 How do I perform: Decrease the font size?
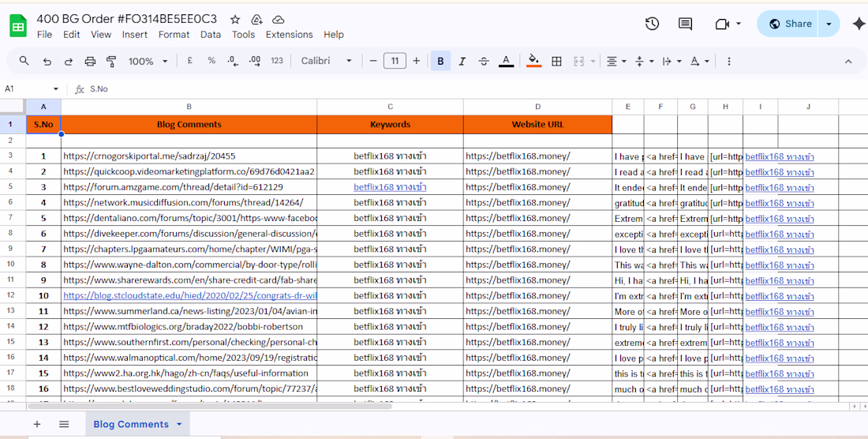coord(373,61)
